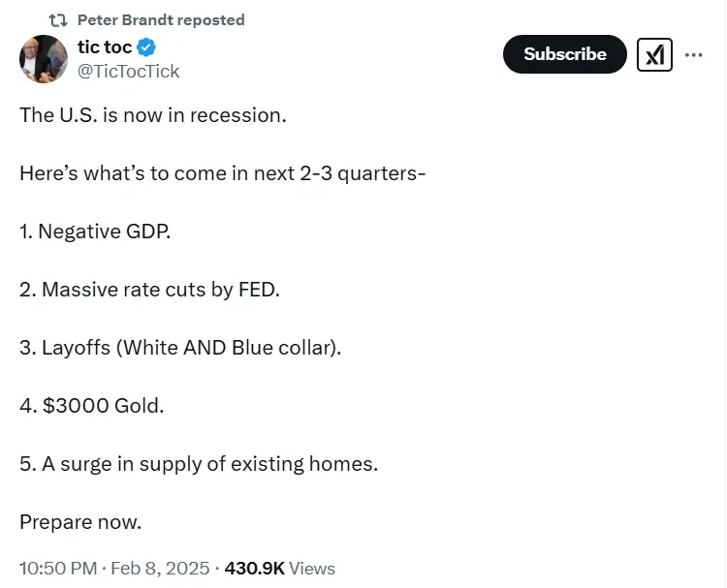Click the "Here's what's to come" sentence
The width and height of the screenshot is (727, 588).
(x=223, y=173)
